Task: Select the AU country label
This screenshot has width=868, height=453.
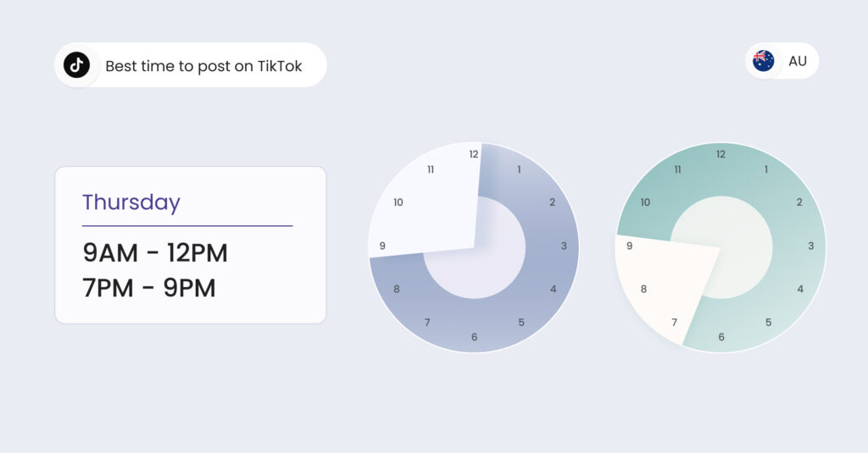Action: click(x=798, y=61)
